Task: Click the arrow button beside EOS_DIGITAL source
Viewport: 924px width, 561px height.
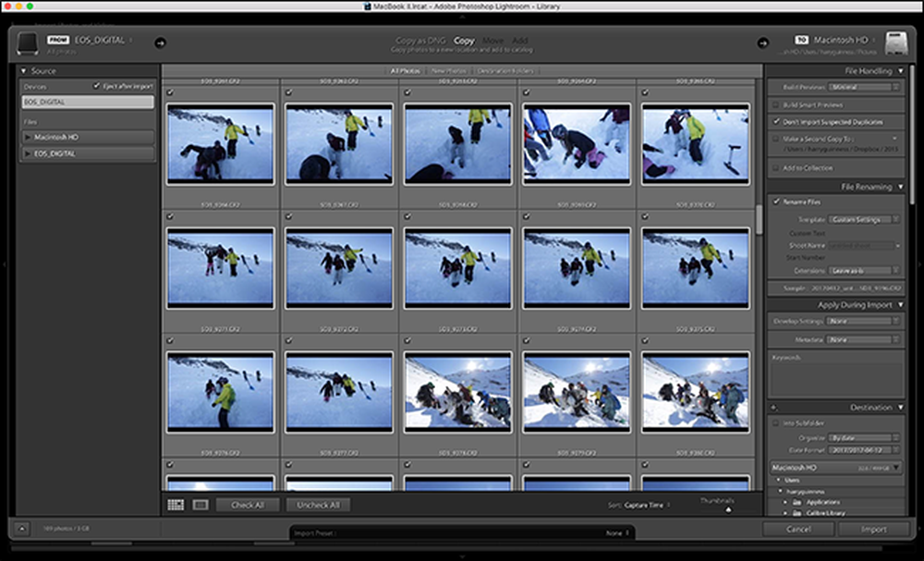Action: point(160,43)
